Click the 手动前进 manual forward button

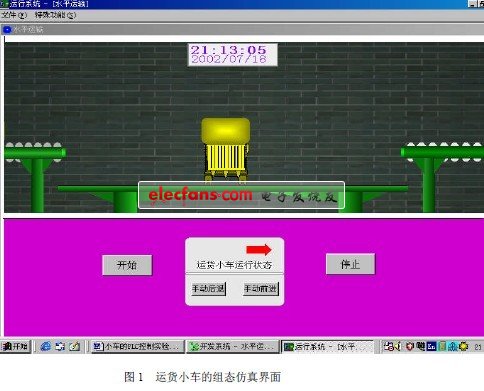click(261, 288)
